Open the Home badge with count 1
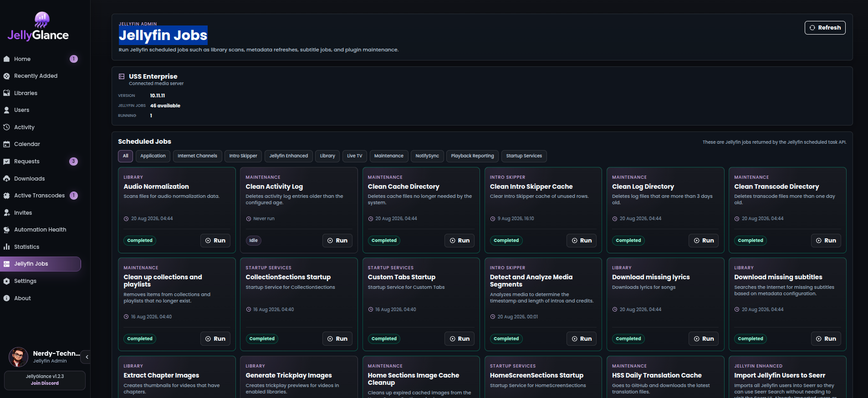Image resolution: width=868 pixels, height=398 pixels. pyautogui.click(x=74, y=59)
